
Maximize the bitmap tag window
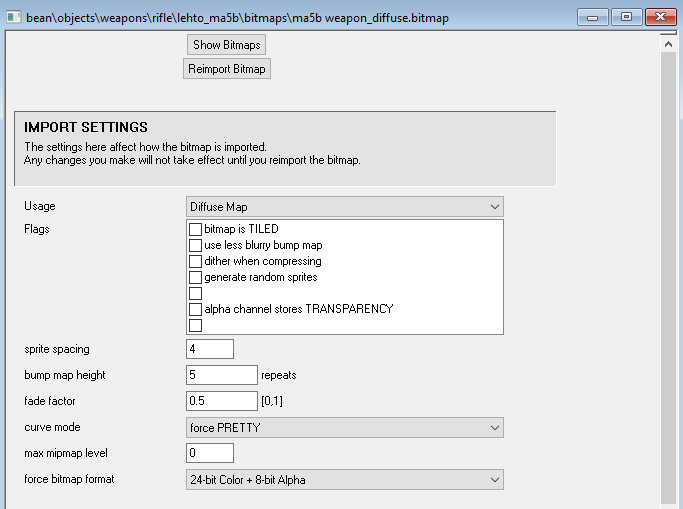[x=626, y=17]
